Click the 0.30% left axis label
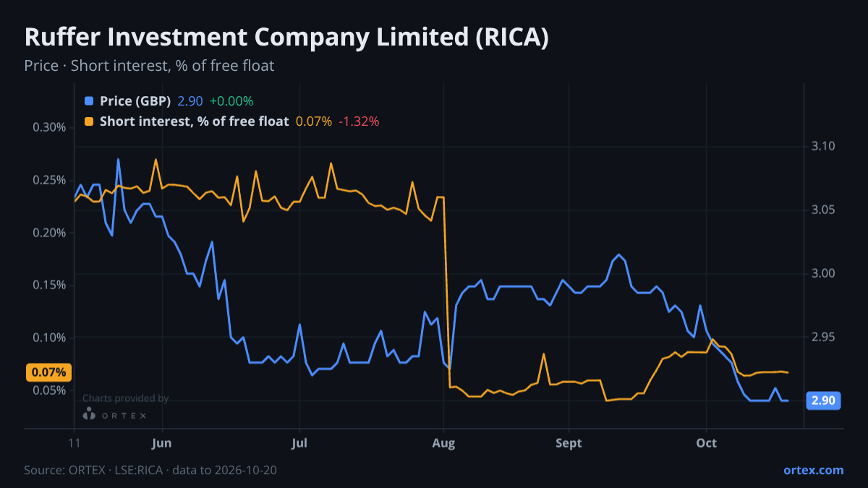 pos(50,127)
